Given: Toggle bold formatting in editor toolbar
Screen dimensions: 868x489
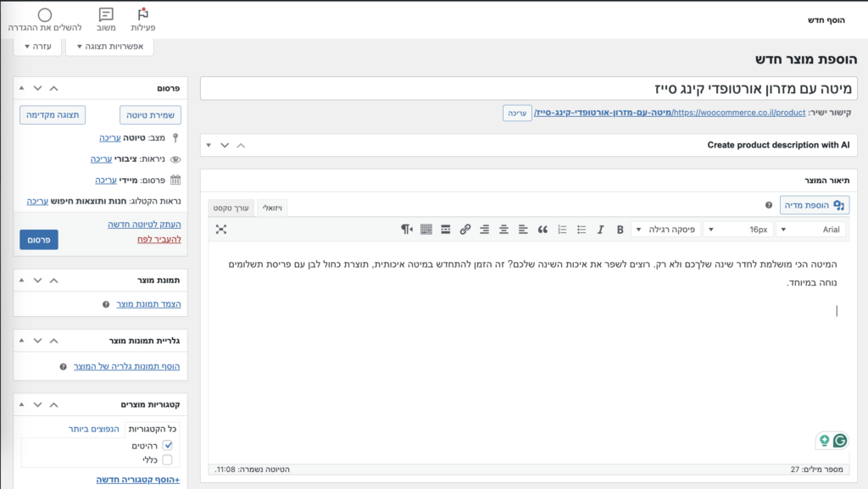Looking at the screenshot, I should pyautogui.click(x=620, y=230).
